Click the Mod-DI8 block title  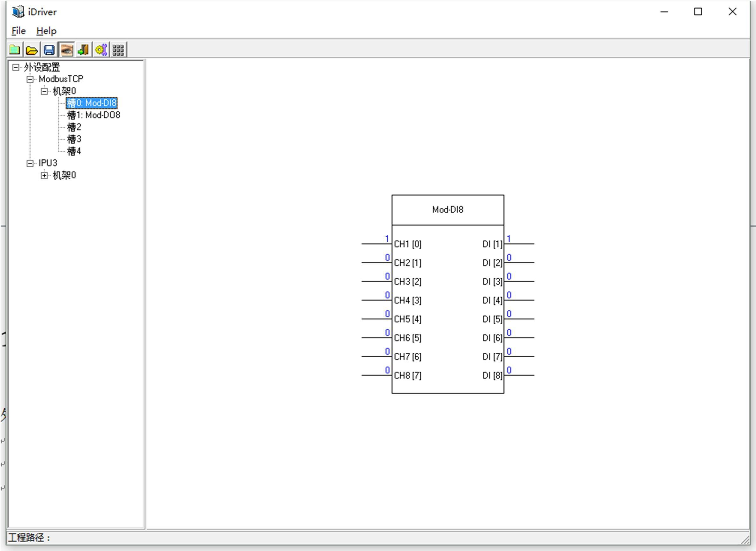click(448, 210)
